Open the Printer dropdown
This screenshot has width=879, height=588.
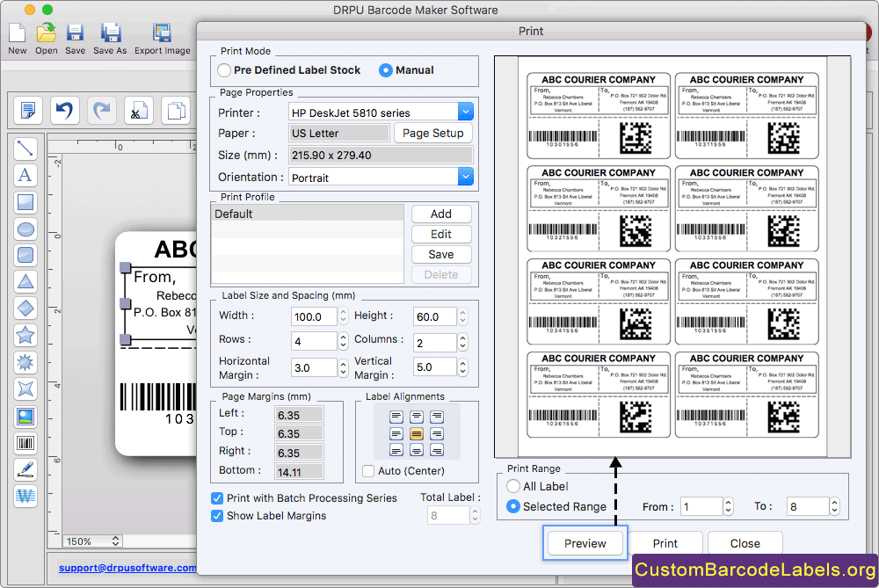coord(465,113)
